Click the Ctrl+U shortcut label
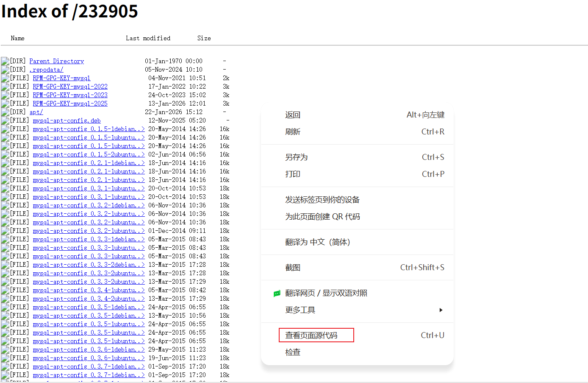This screenshot has height=383, width=588. click(x=433, y=335)
